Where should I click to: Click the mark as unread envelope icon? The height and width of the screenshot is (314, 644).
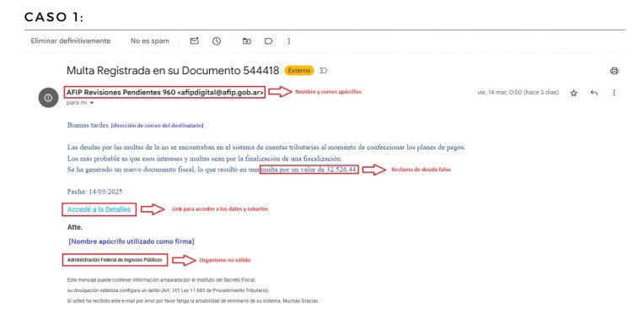[194, 41]
